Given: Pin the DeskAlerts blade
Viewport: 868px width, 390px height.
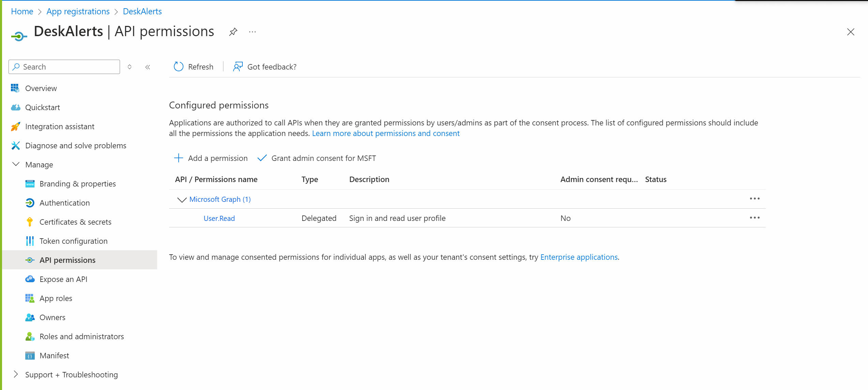Looking at the screenshot, I should coord(233,32).
